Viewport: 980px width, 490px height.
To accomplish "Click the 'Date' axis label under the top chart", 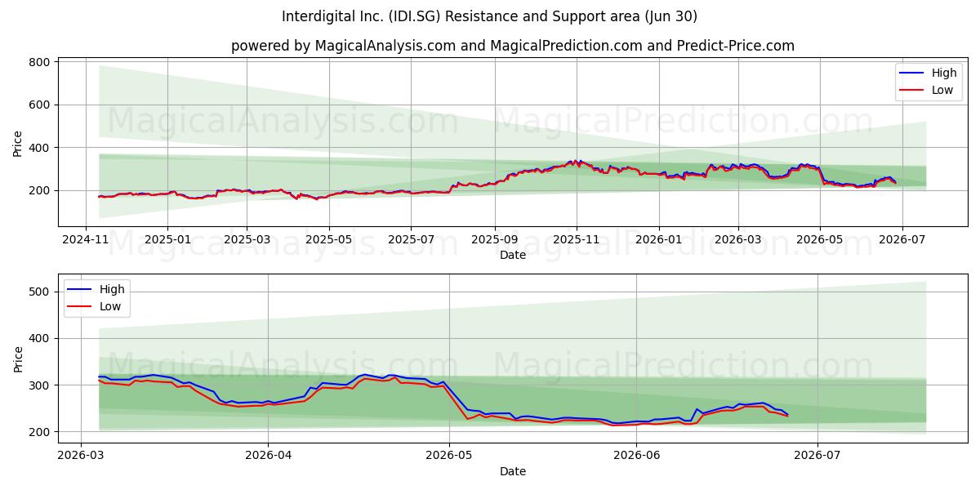I will [513, 255].
